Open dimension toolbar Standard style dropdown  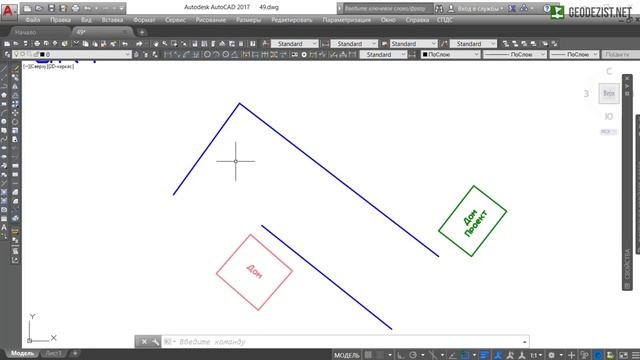coord(383,54)
